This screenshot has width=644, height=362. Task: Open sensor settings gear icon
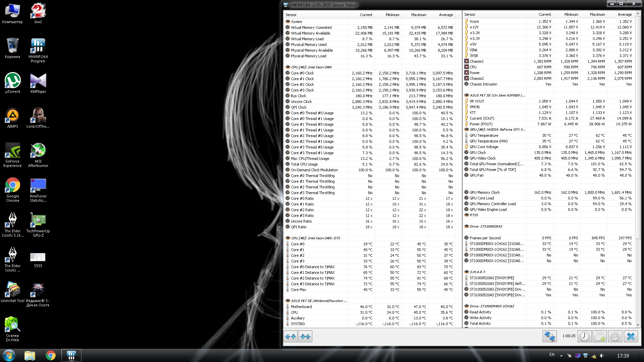615,336
